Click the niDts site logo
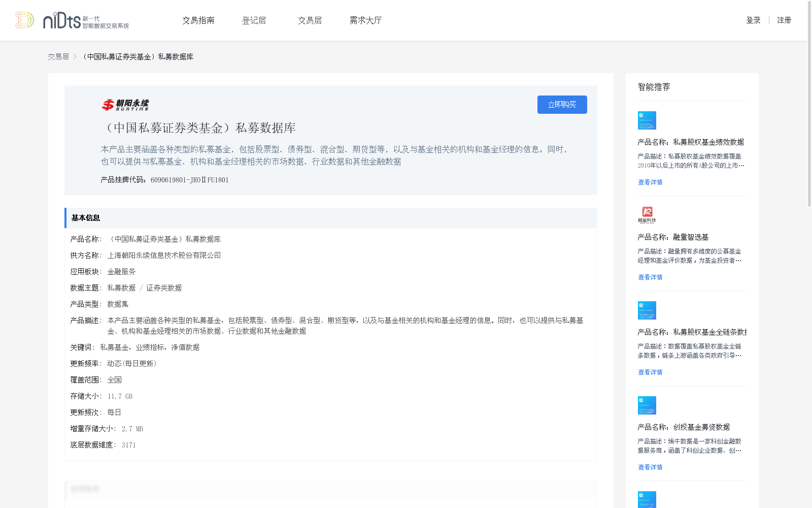Image resolution: width=812 pixels, height=508 pixels. pos(72,20)
